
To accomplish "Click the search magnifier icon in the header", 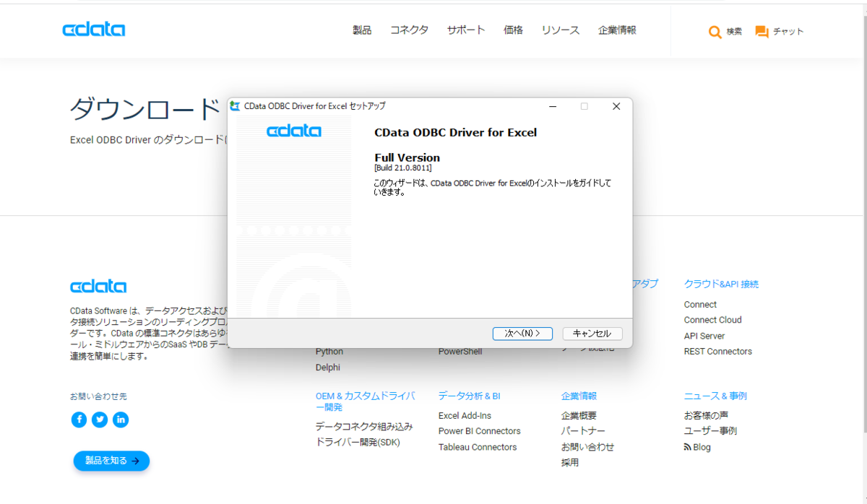I will (x=715, y=32).
